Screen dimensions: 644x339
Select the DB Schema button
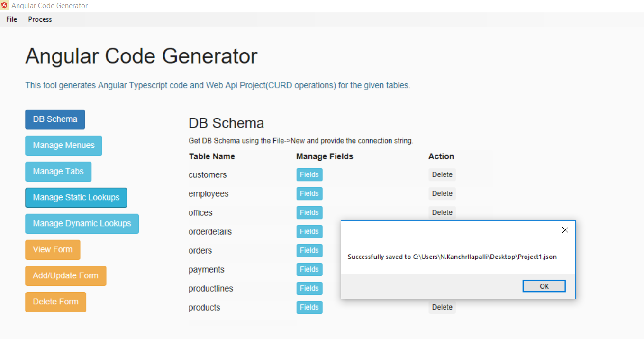point(55,119)
